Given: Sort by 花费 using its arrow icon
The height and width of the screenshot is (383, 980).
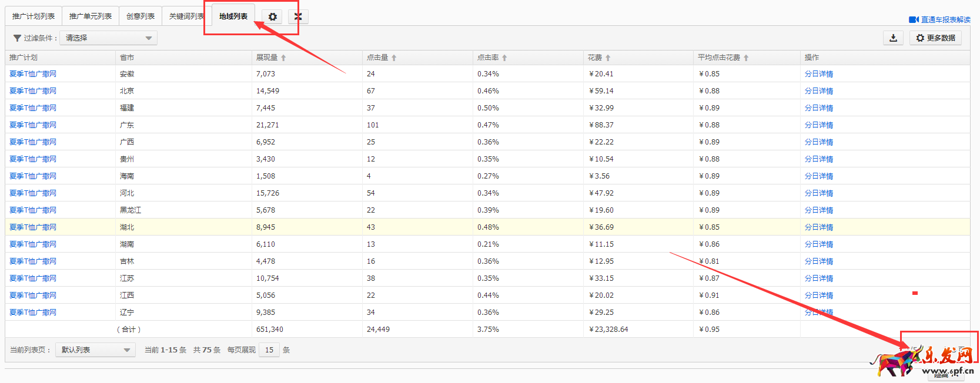Looking at the screenshot, I should pyautogui.click(x=608, y=58).
